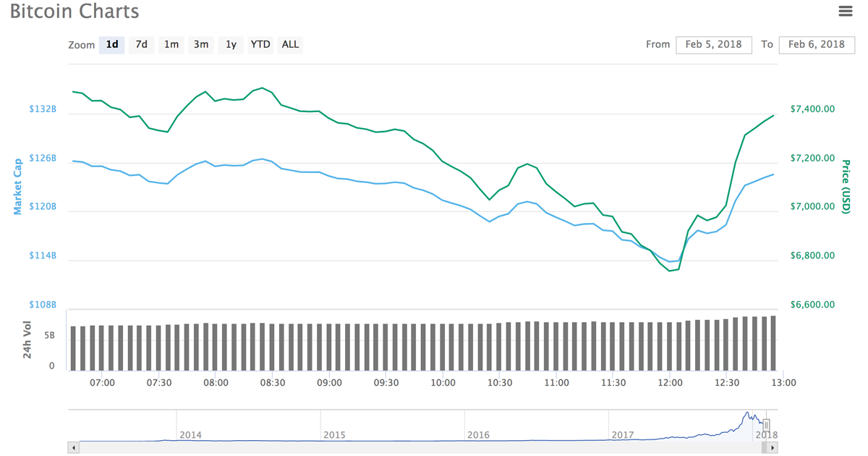
Task: Click the 09:30 time axis label
Action: point(386,383)
